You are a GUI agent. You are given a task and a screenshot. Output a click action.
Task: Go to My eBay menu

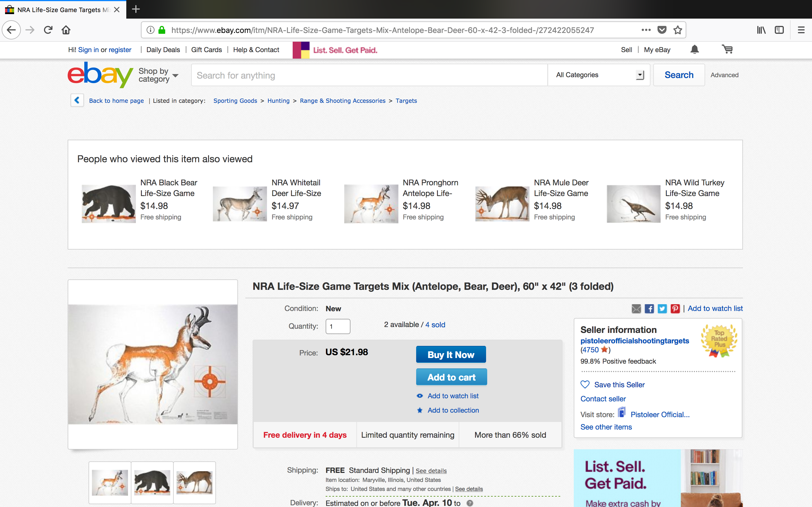point(657,50)
